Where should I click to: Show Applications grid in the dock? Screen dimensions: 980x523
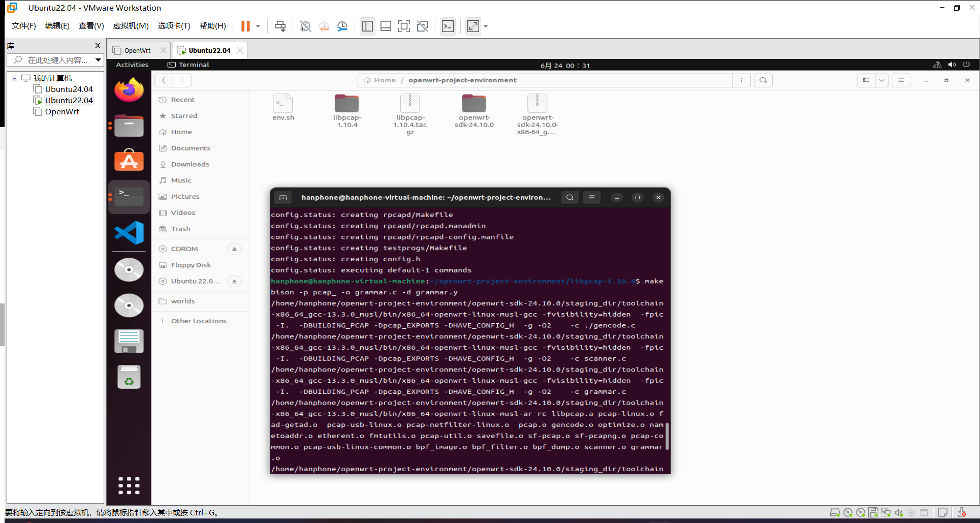tap(129, 485)
